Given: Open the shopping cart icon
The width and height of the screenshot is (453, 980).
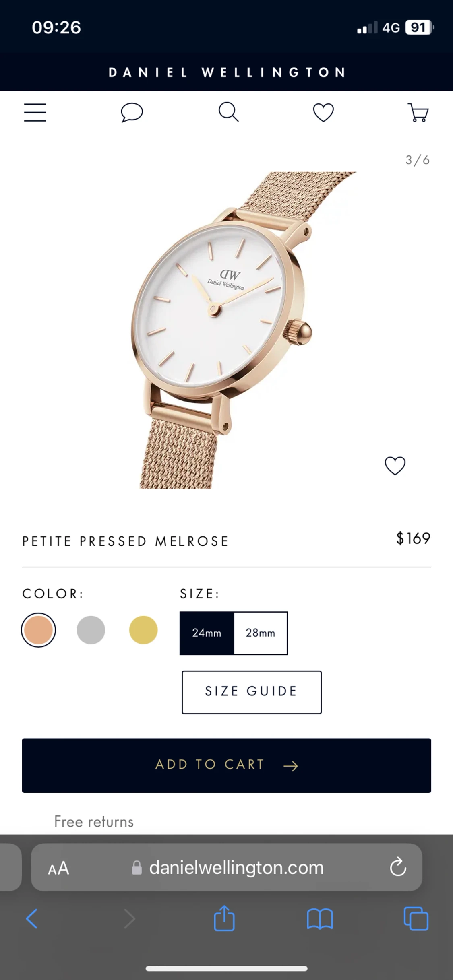Looking at the screenshot, I should (x=418, y=112).
